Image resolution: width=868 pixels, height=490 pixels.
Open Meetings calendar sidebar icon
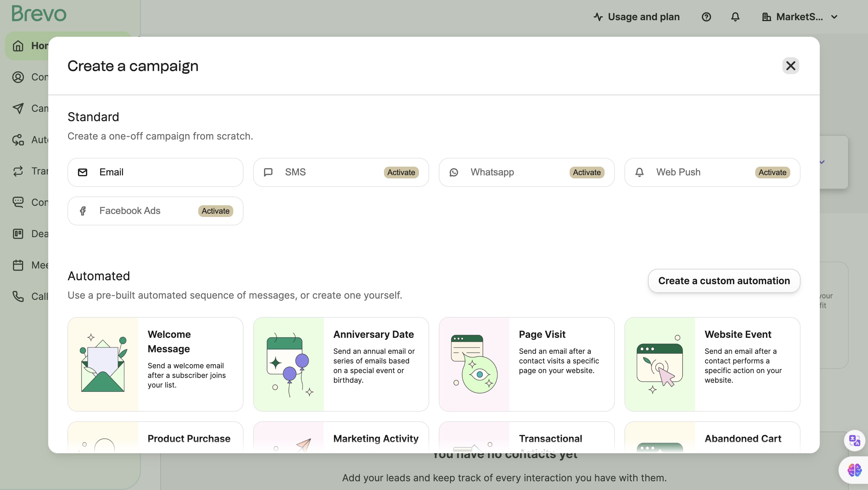click(x=18, y=265)
